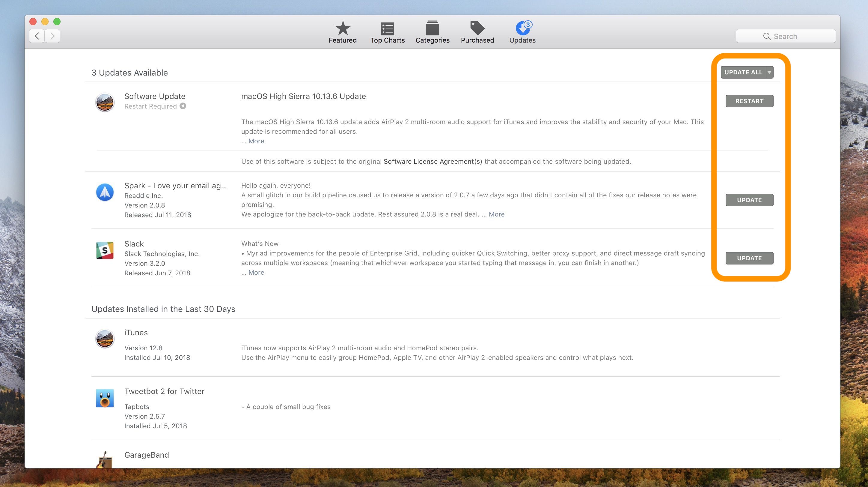868x487 pixels.
Task: Click Software License Agreement link
Action: click(433, 161)
